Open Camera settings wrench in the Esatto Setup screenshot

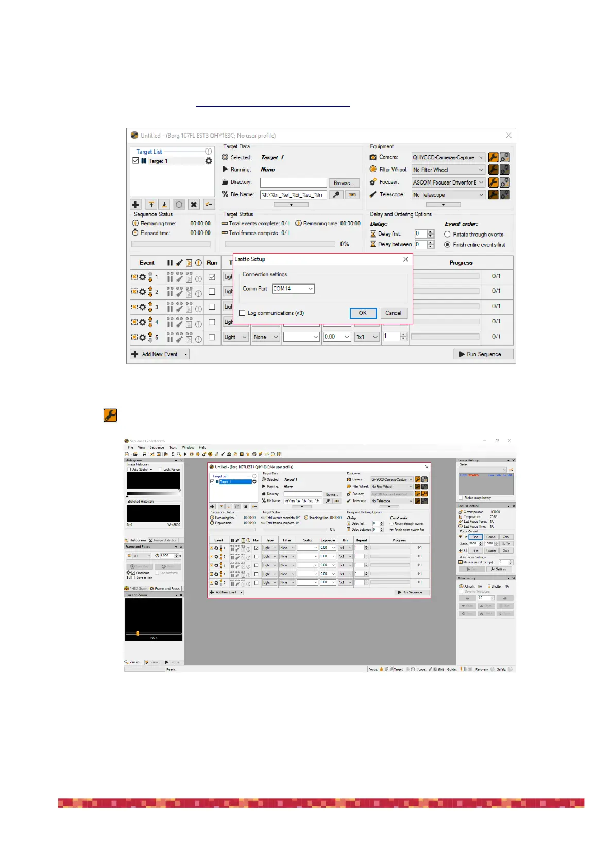[493, 157]
